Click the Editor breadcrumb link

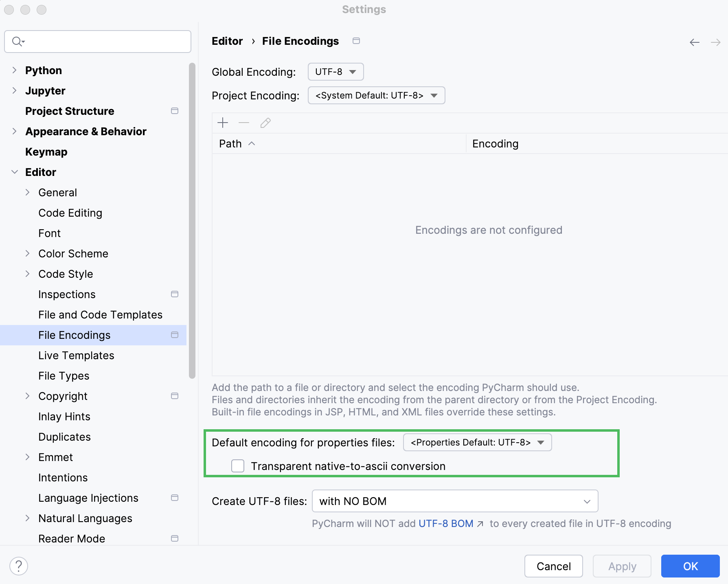[227, 41]
